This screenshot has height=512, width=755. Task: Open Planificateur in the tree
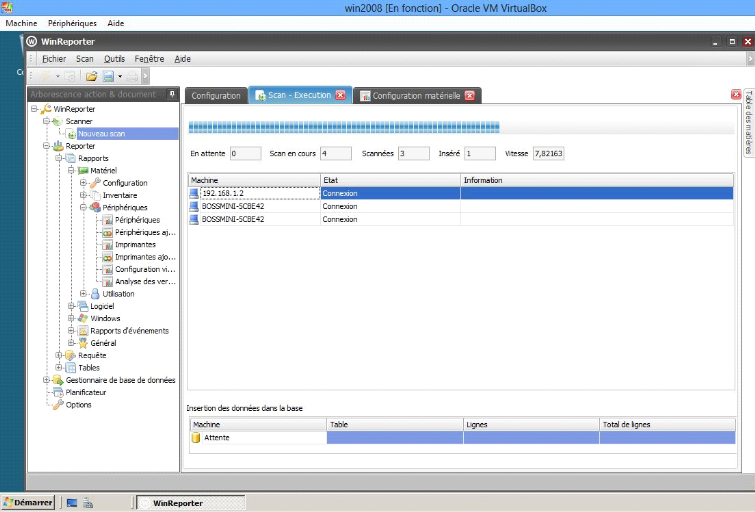tap(86, 393)
